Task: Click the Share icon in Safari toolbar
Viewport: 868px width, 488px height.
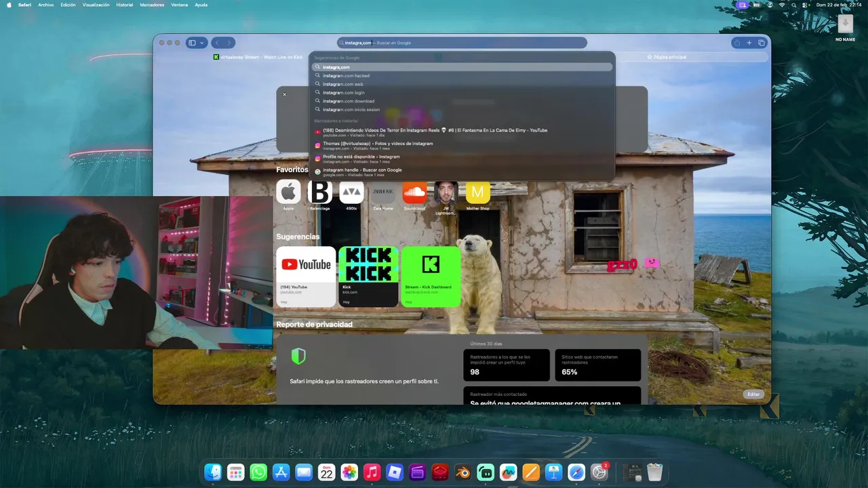Action: pos(737,43)
